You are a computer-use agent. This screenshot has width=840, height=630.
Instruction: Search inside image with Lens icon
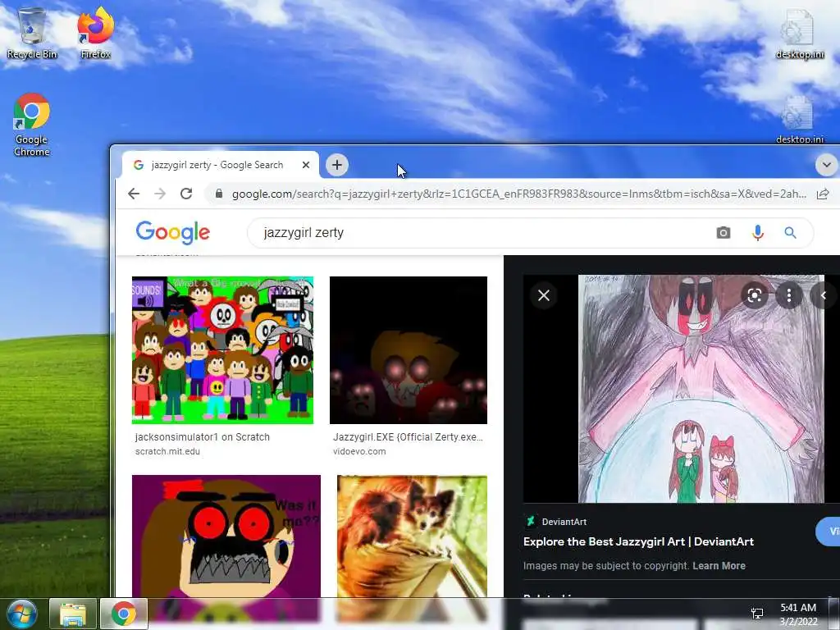(755, 295)
